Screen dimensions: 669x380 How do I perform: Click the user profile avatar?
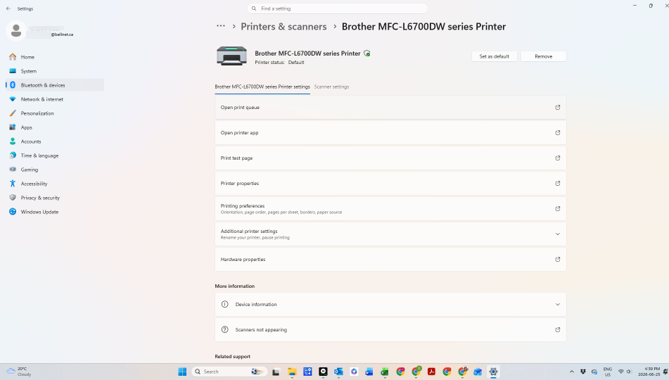(x=16, y=30)
